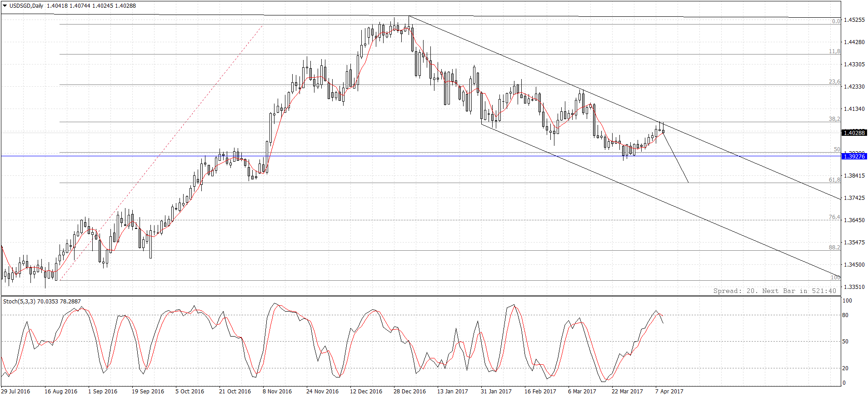The image size is (868, 397).
Task: Click the 1.37425 price axis value
Action: 854,198
